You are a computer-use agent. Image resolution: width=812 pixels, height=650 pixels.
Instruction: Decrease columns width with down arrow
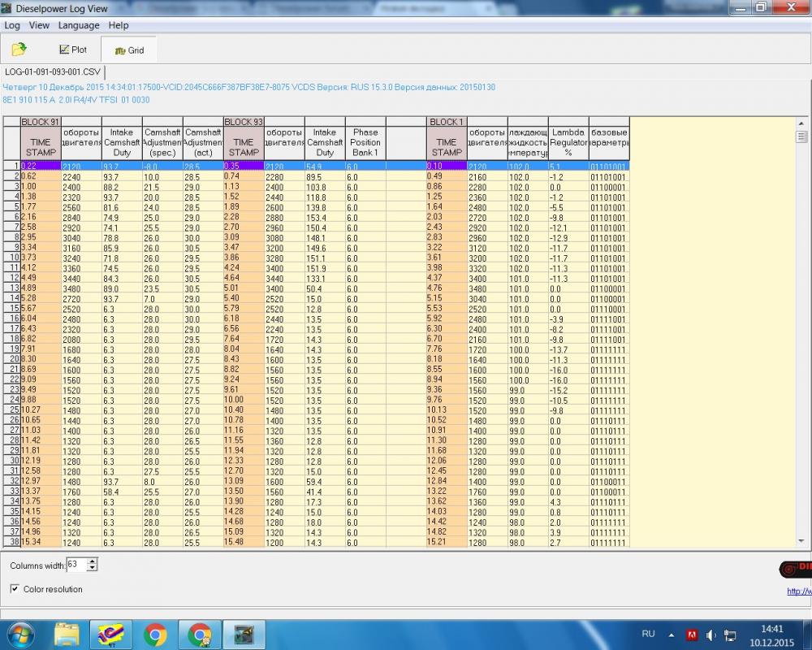92,567
